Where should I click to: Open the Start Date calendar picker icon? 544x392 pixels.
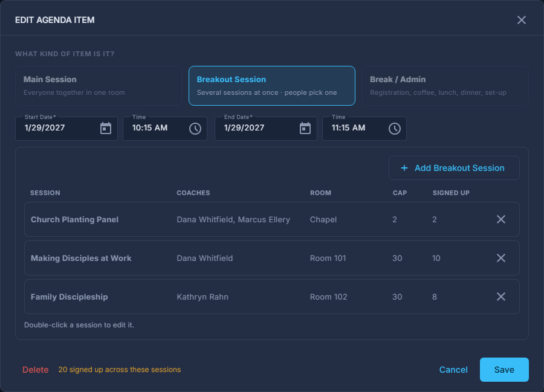[x=105, y=128]
